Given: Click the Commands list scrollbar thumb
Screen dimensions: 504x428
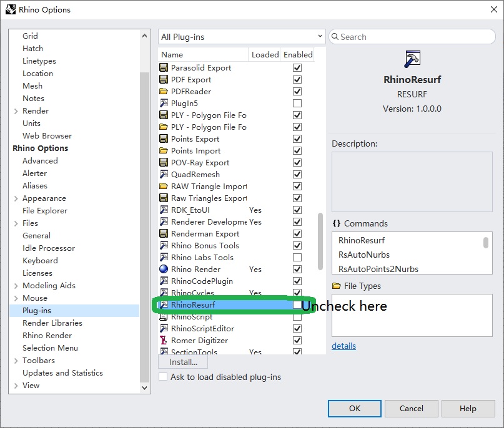Looking at the screenshot, I should (x=486, y=243).
